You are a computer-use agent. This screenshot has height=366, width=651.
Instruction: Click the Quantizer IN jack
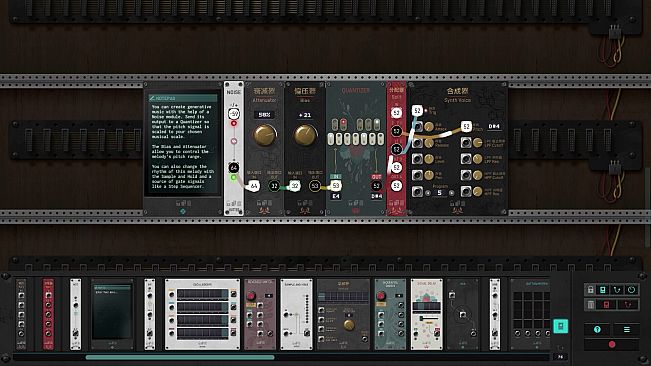(x=335, y=185)
